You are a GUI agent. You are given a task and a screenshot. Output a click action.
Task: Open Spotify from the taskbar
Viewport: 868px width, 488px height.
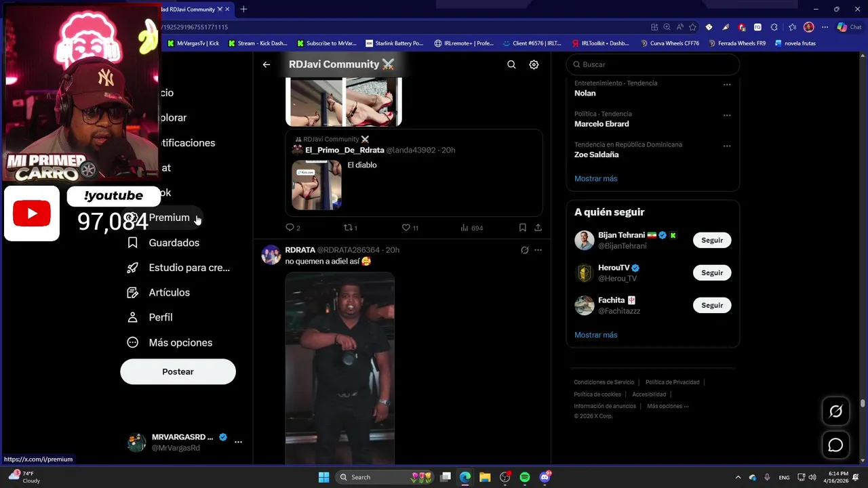(x=525, y=477)
